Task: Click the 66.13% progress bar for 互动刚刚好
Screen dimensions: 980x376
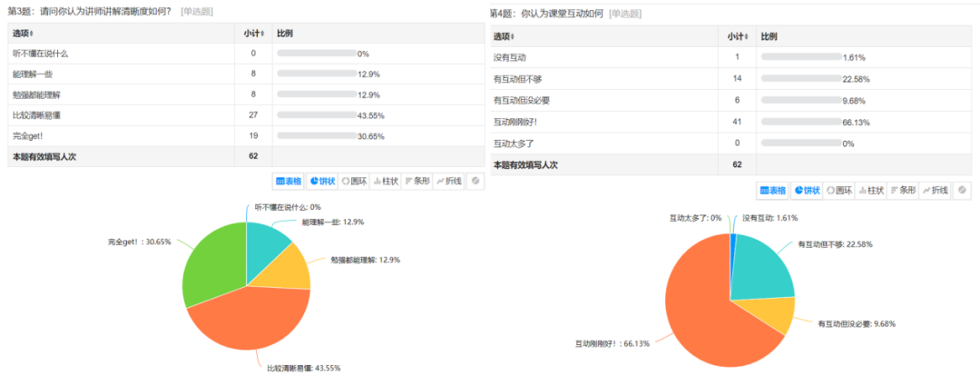Action: click(x=801, y=122)
